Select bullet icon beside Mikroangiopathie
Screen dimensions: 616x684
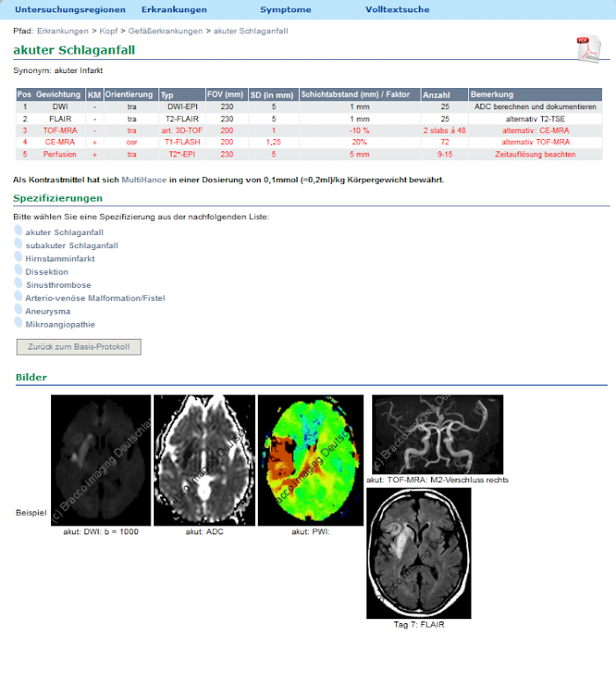point(18,322)
